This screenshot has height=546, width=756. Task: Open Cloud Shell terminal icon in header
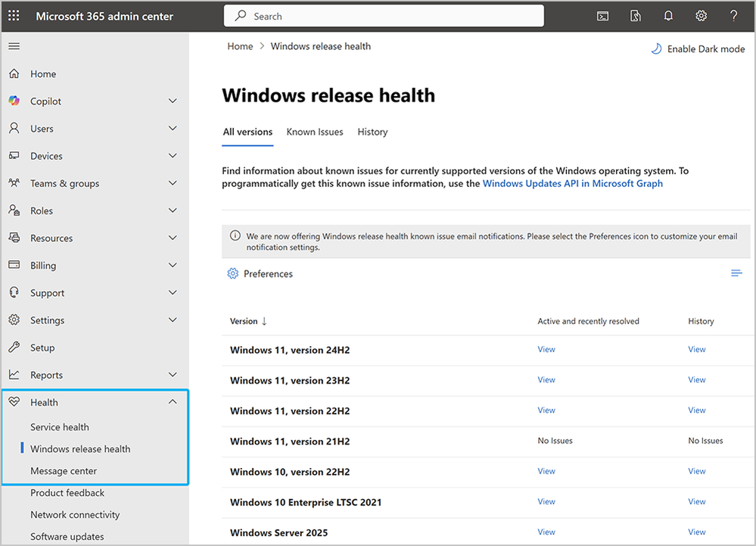(x=602, y=17)
